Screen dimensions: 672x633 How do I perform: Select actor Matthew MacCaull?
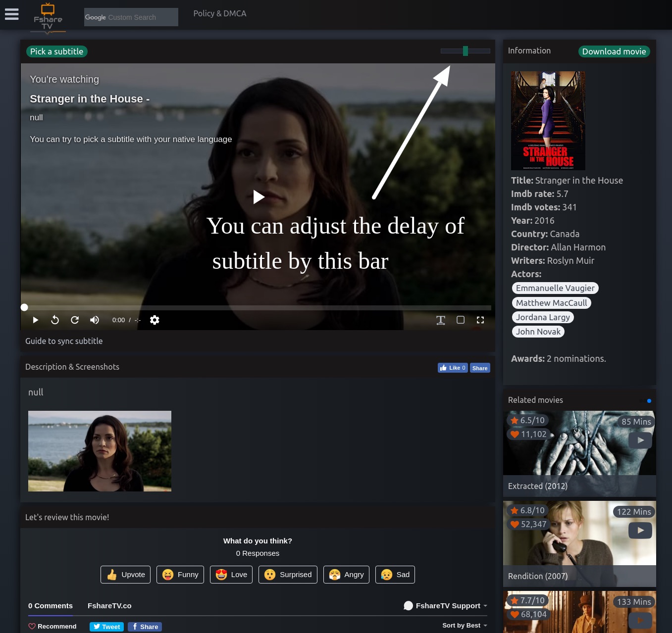(551, 303)
